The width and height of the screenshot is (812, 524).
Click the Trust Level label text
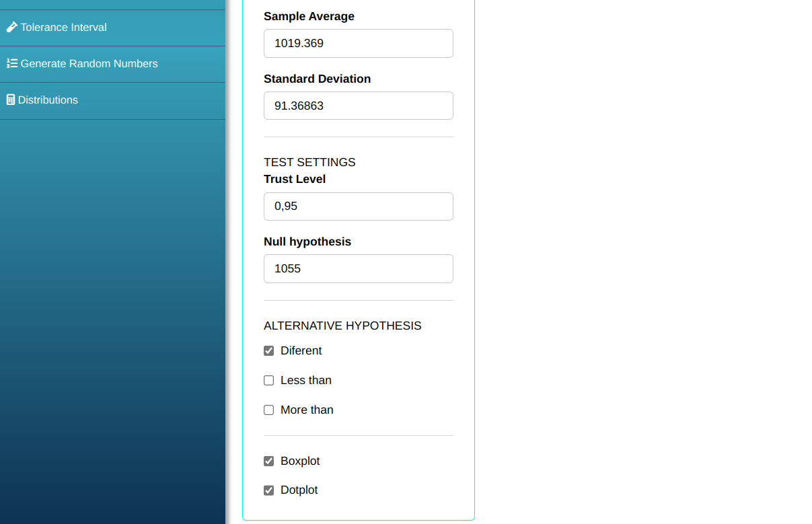point(295,179)
